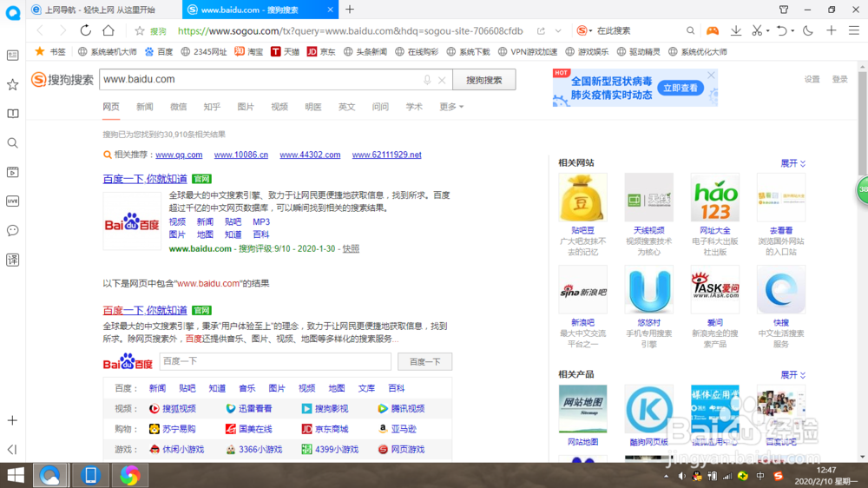Open downloads with the download arrow icon

tap(736, 31)
